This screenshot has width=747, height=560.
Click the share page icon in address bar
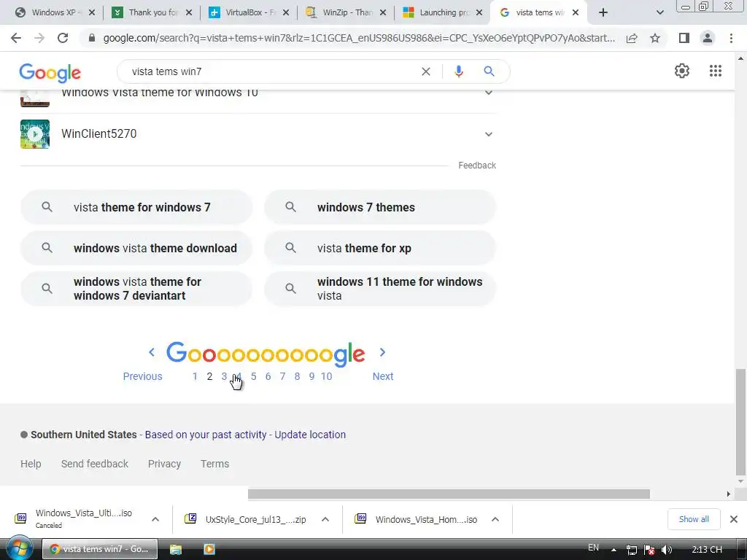[632, 38]
